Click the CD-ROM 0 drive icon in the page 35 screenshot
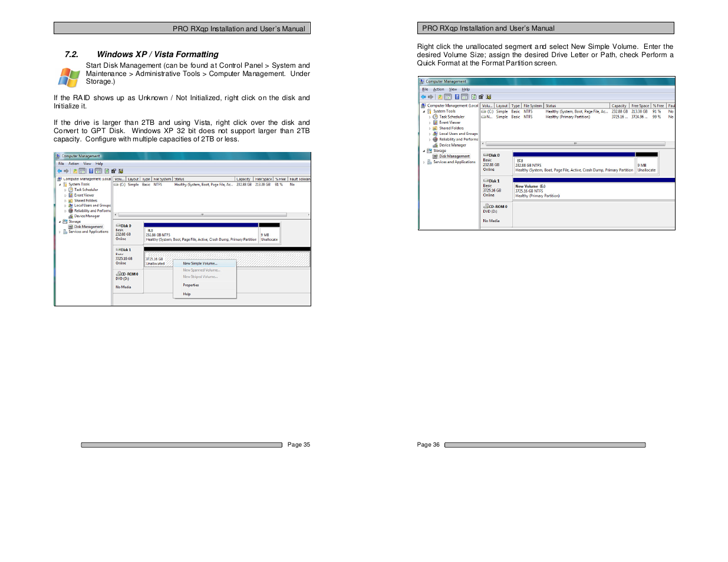This screenshot has width=728, height=562. pos(118,273)
